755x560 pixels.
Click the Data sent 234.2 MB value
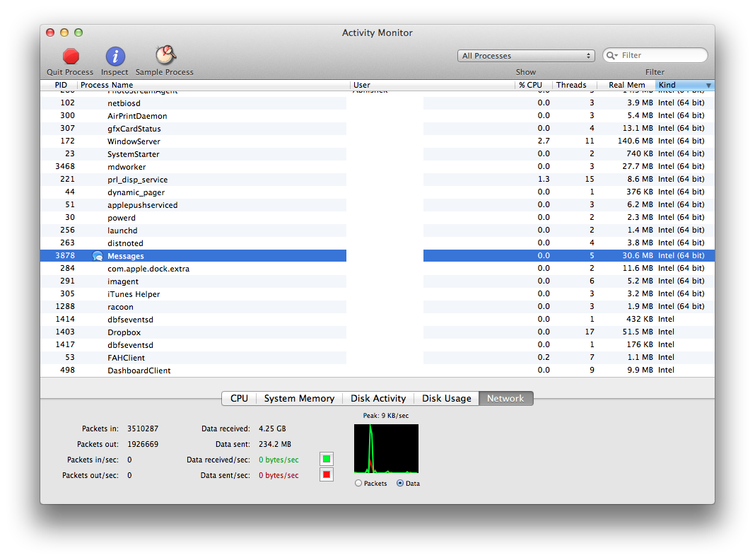click(x=275, y=444)
